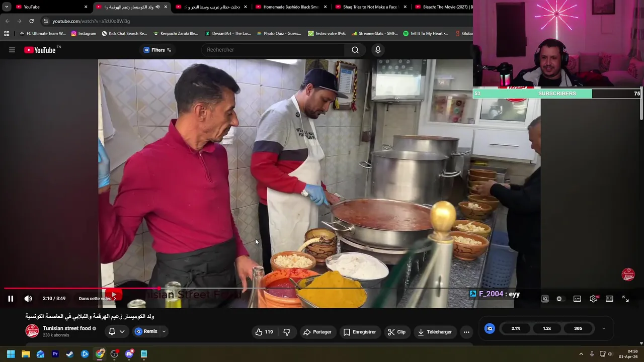Open the 'Tunisian street food' channel link
The width and height of the screenshot is (644, 362).
(x=67, y=328)
